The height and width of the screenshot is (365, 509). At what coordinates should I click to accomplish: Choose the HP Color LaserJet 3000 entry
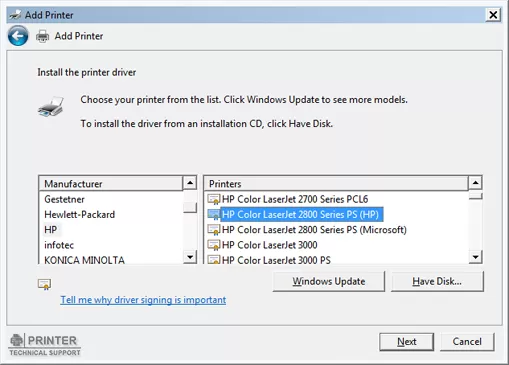tap(270, 245)
